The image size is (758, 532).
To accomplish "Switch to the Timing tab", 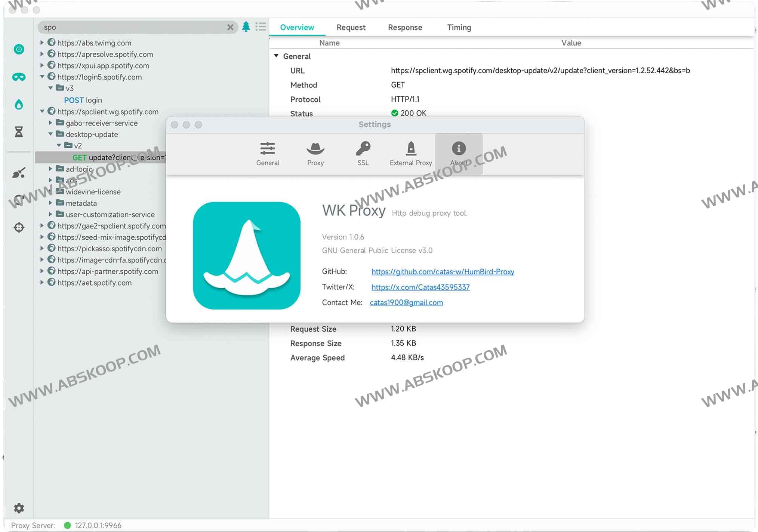I will [x=459, y=27].
